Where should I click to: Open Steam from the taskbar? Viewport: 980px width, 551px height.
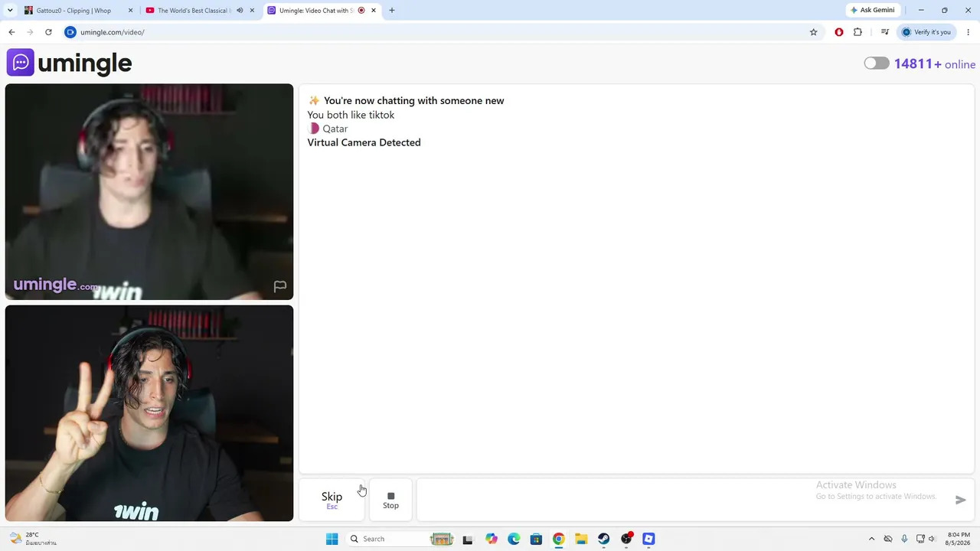(603, 539)
